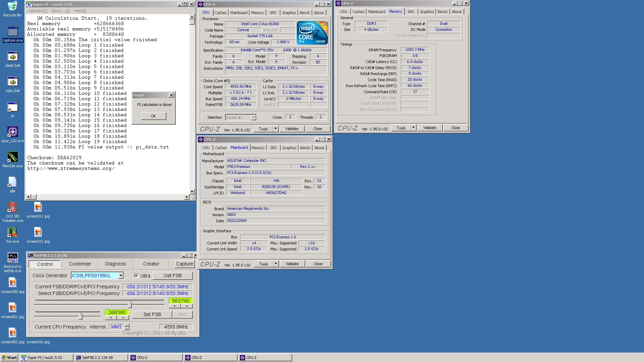Click the Current CPU Frequency 4593.8MHz field

coord(176,327)
